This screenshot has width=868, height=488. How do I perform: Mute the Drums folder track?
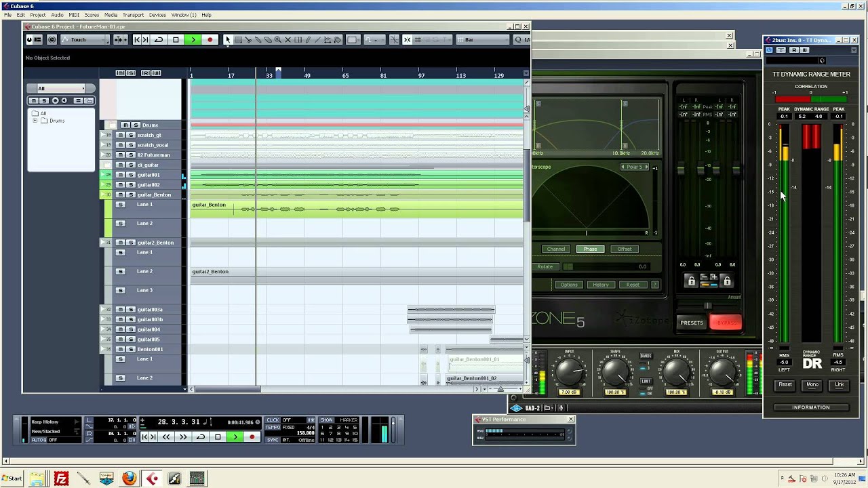(x=125, y=125)
